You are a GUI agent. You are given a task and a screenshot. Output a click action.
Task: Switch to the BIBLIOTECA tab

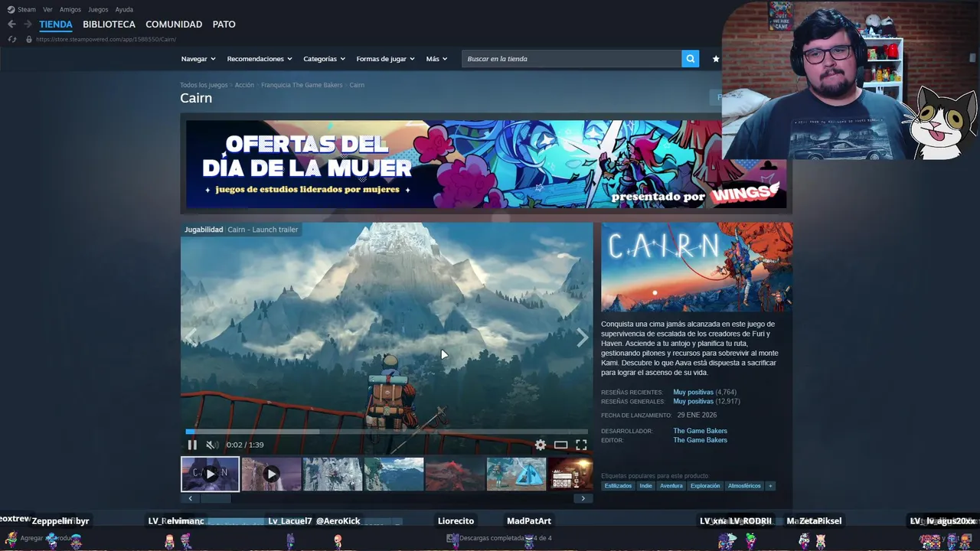tap(109, 24)
